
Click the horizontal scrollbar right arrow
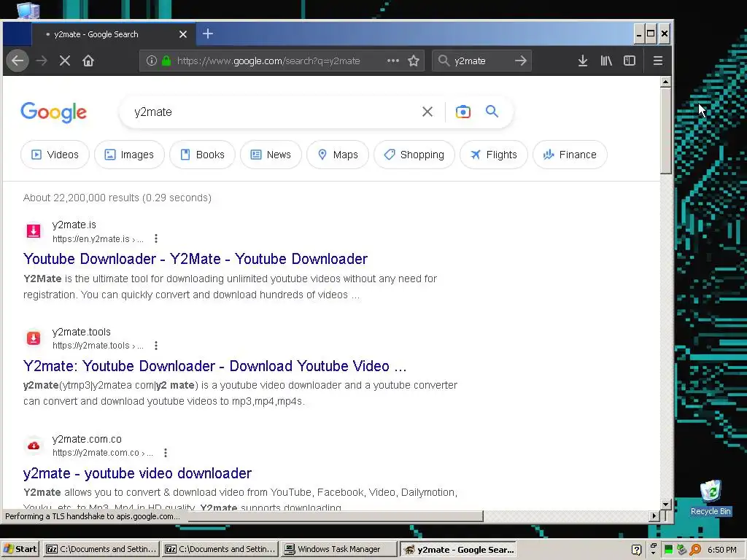[x=654, y=516]
